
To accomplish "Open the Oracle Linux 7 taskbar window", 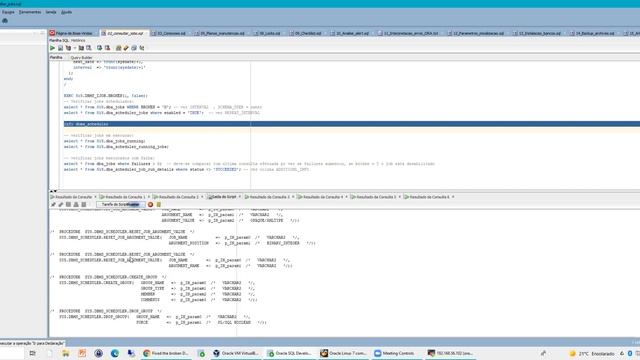I will point(344,353).
